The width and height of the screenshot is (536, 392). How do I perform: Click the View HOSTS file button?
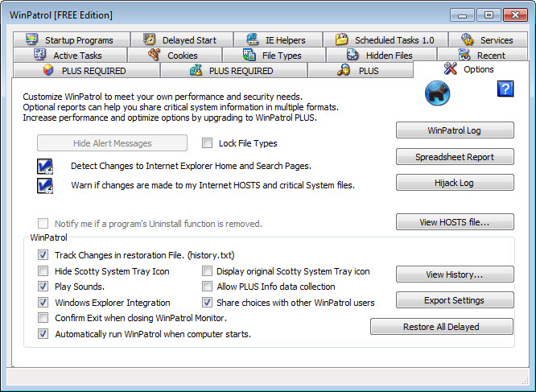455,221
